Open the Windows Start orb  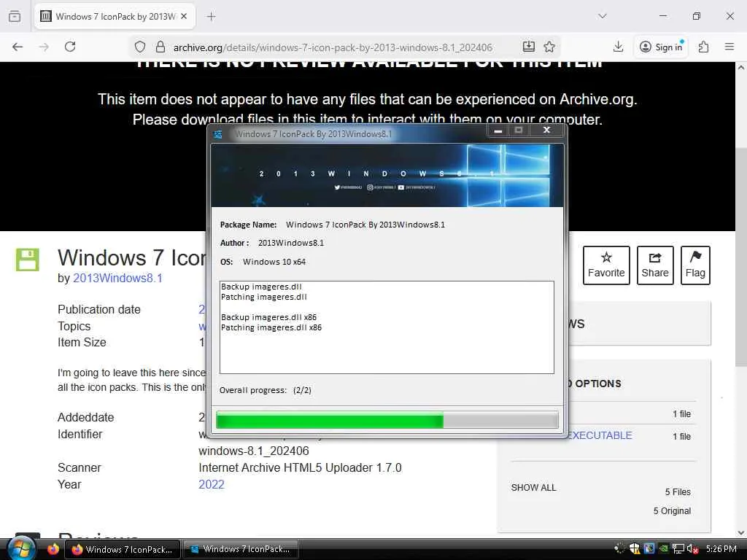pos(20,548)
